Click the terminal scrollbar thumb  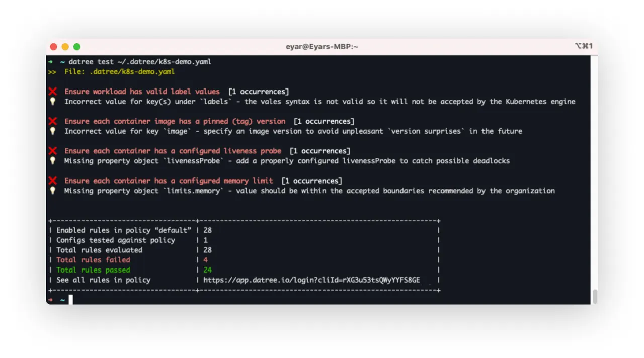(x=595, y=297)
